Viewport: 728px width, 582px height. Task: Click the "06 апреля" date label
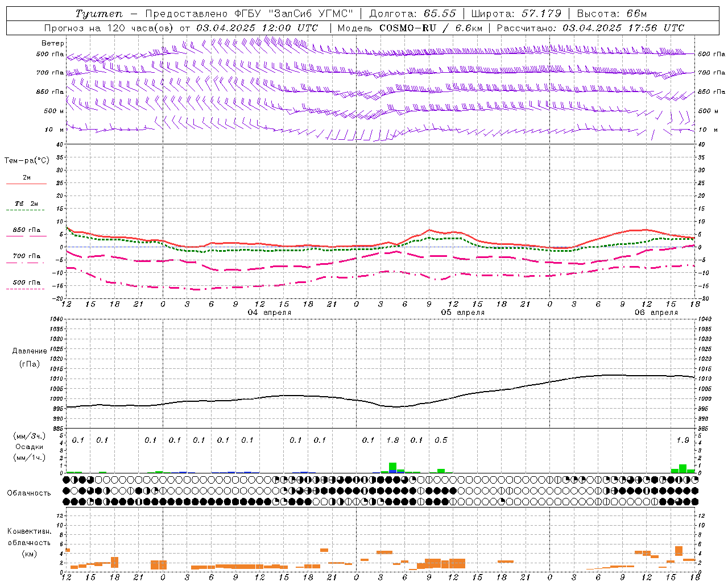[x=656, y=313]
